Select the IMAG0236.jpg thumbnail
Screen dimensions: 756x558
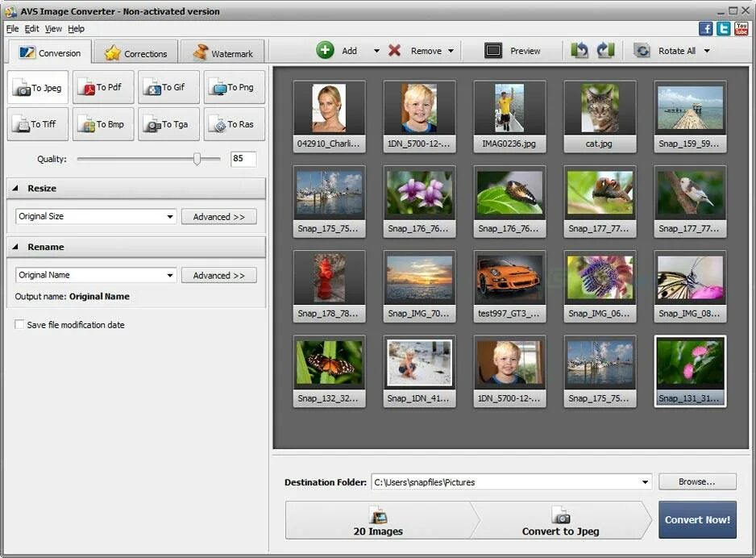click(509, 117)
